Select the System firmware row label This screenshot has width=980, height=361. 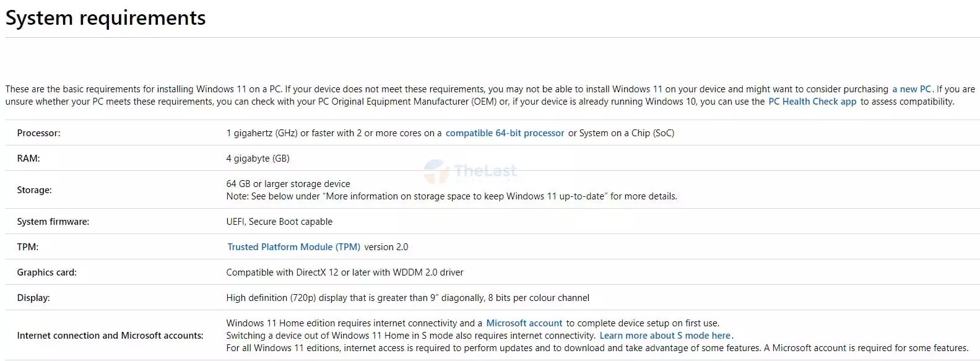(x=53, y=222)
